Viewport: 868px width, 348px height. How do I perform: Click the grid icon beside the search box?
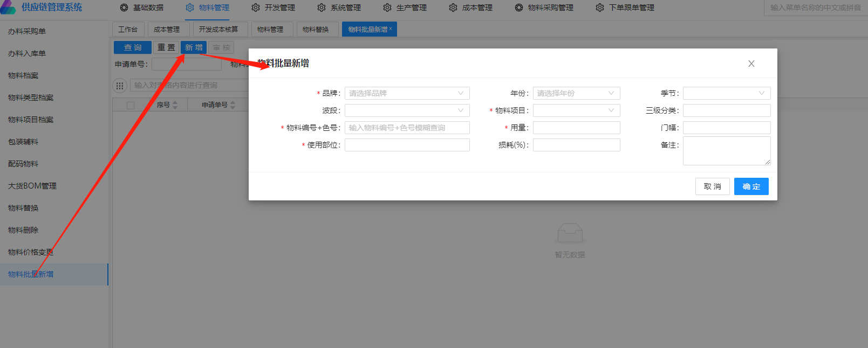120,86
